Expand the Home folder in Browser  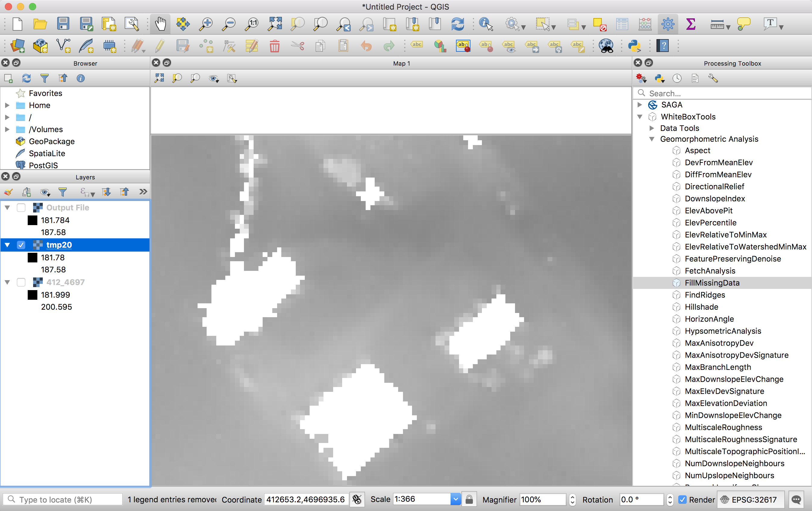click(x=7, y=105)
